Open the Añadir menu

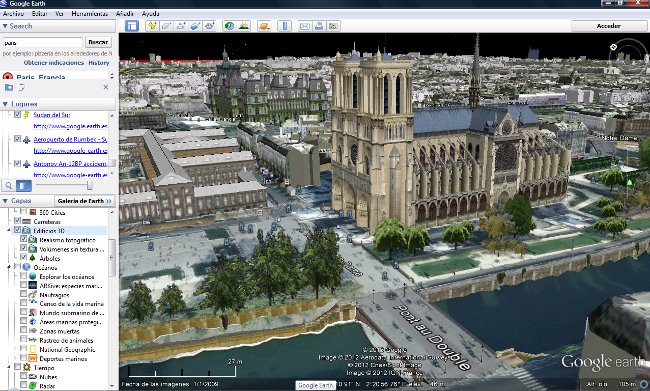coord(124,14)
